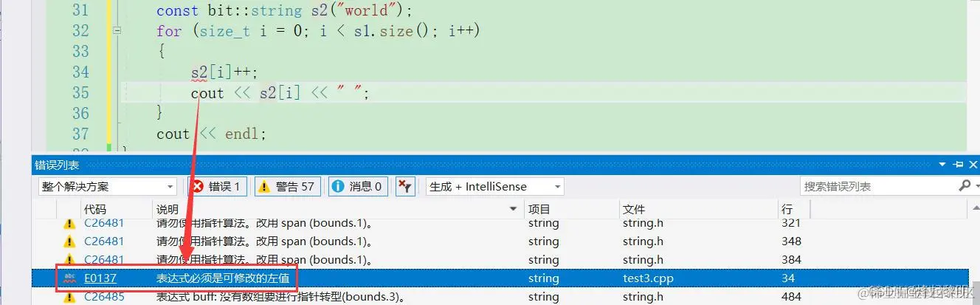Collapse the for loop block at line 32

click(117, 31)
